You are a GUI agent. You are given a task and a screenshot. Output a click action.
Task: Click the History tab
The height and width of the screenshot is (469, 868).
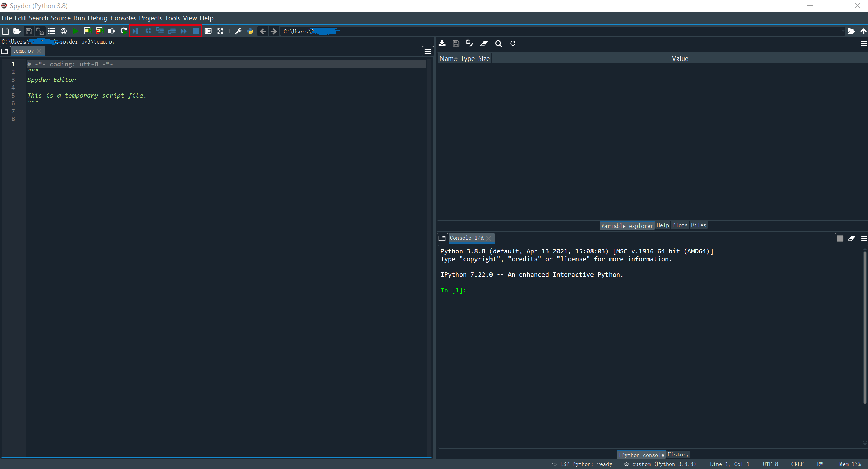pyautogui.click(x=678, y=455)
